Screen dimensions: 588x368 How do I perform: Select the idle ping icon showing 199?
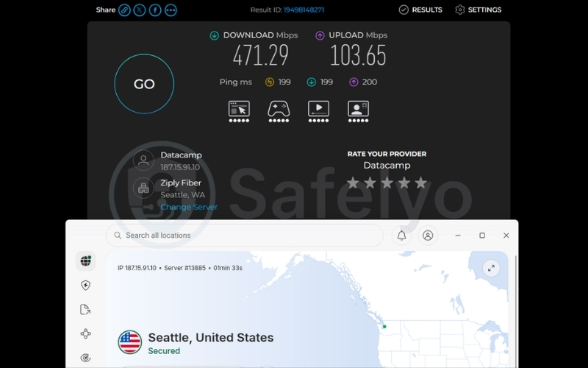click(270, 82)
